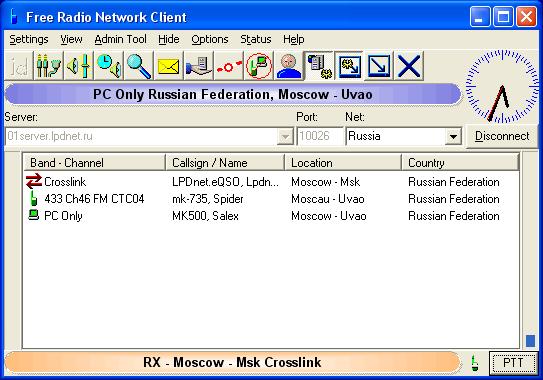This screenshot has height=380, width=543.
Task: Click 'LPDnet.eQSO, Lpdn...' callsign cell
Action: click(x=225, y=182)
